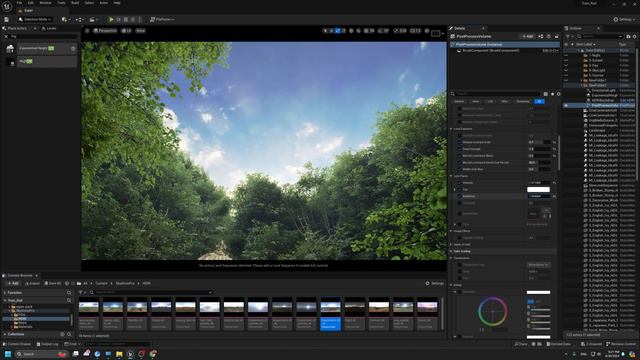This screenshot has width=640, height=360.
Task: Click the Windows Start button
Action: click(8, 354)
